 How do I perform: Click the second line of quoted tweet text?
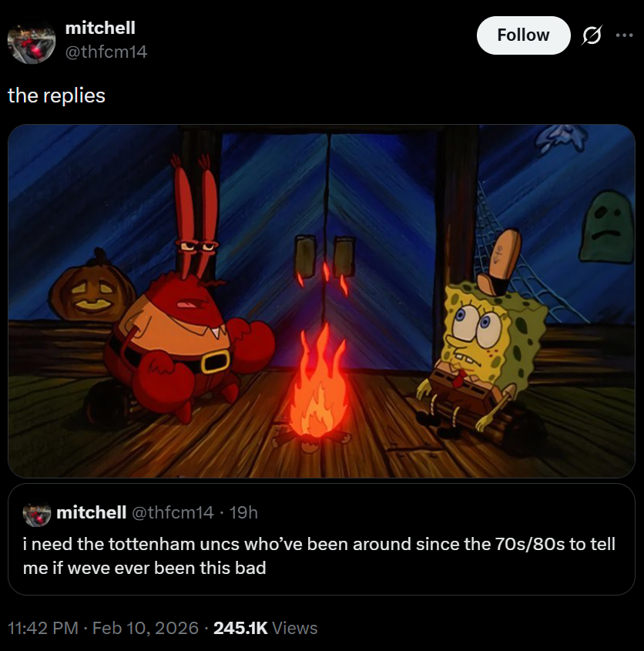[x=145, y=568]
